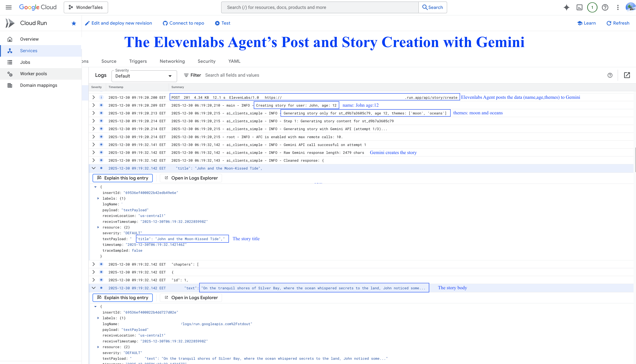Image resolution: width=636 pixels, height=364 pixels.
Task: Click the logs help circle icon
Action: pyautogui.click(x=610, y=75)
